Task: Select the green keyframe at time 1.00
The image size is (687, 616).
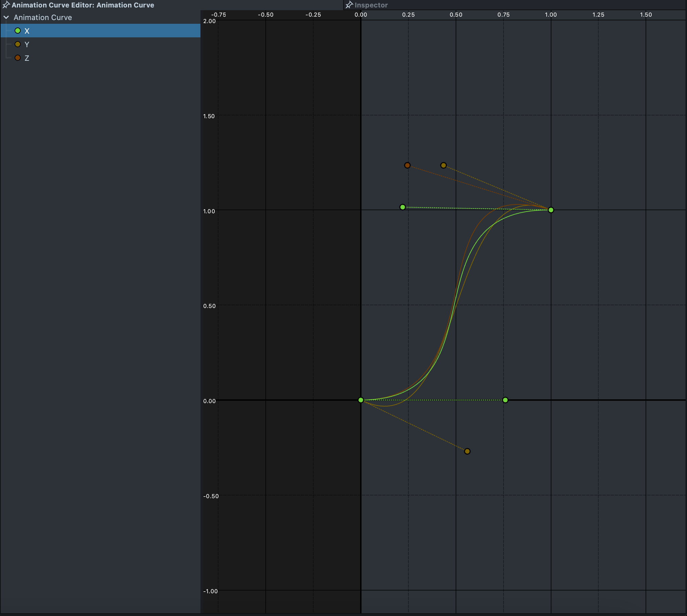Action: 551,210
